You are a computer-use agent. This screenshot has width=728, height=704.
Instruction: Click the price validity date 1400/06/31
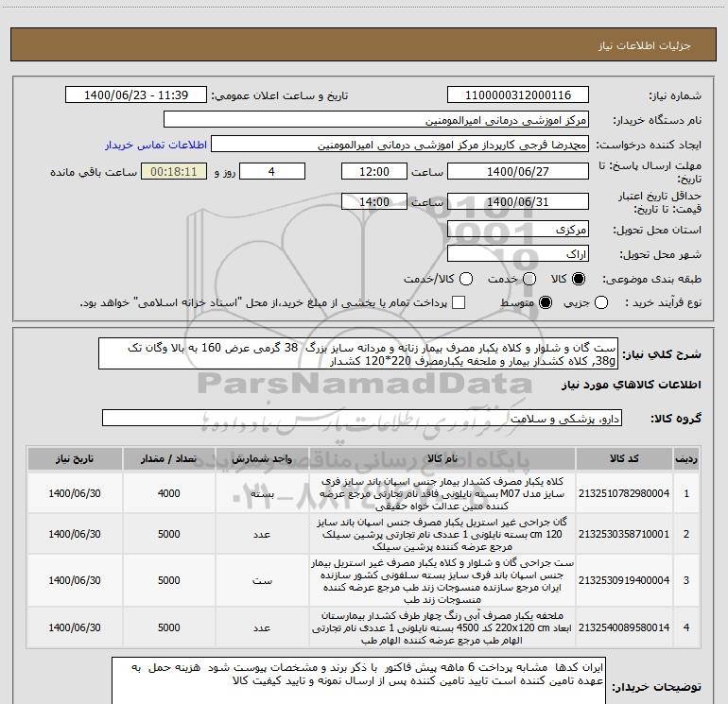pos(518,202)
